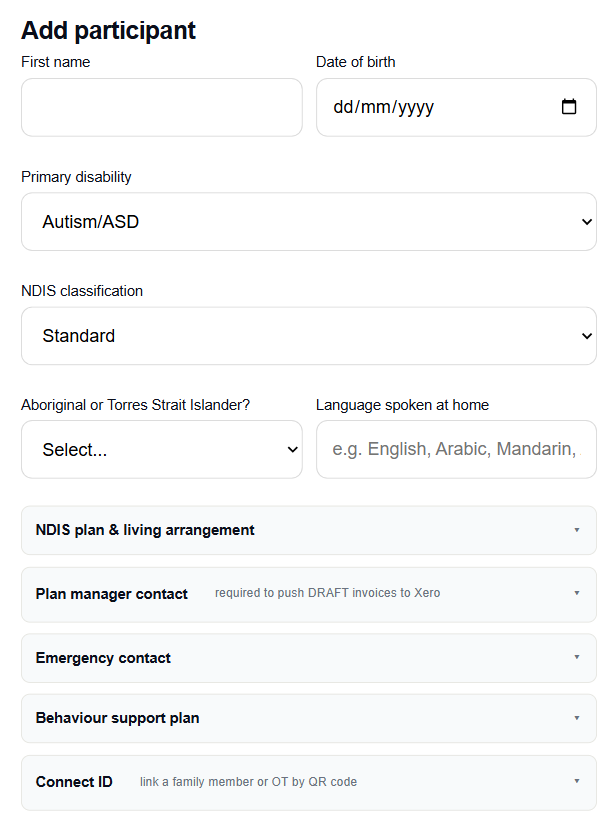Click the First name input field
615x830 pixels.
click(161, 107)
